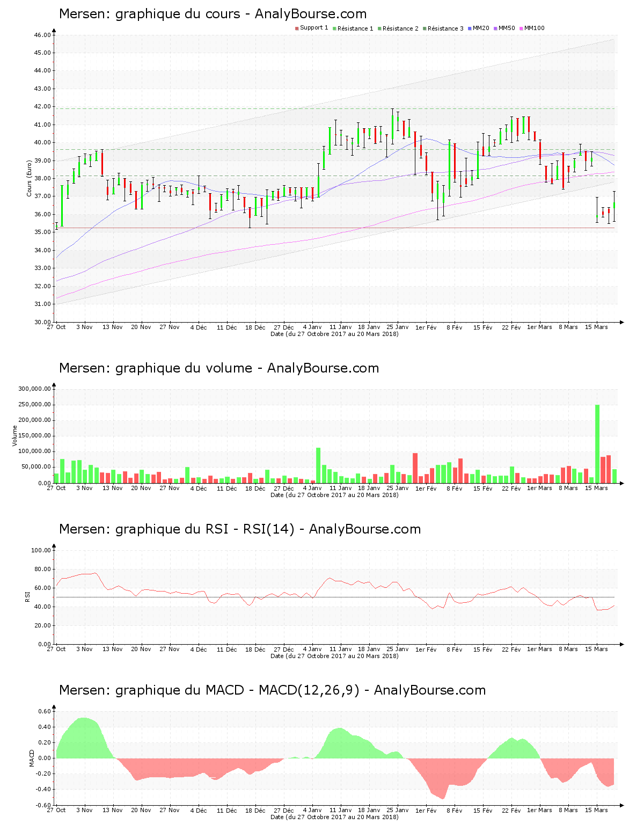This screenshot has height=832, width=644.
Task: Click the 42.00 value on price axis
Action: click(42, 107)
